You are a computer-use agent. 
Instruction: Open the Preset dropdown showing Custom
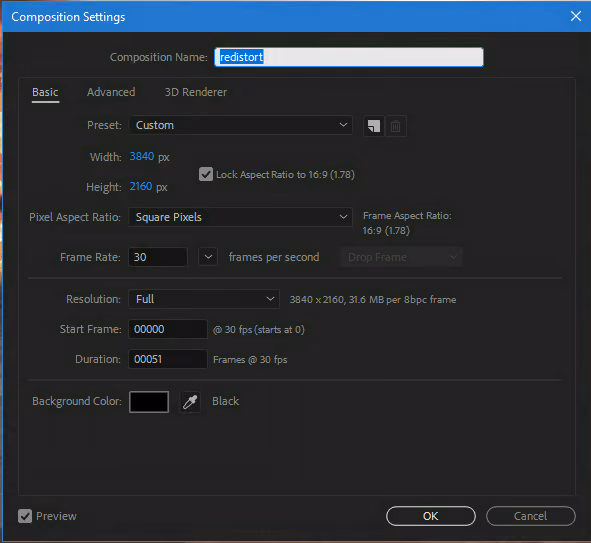[x=241, y=125]
